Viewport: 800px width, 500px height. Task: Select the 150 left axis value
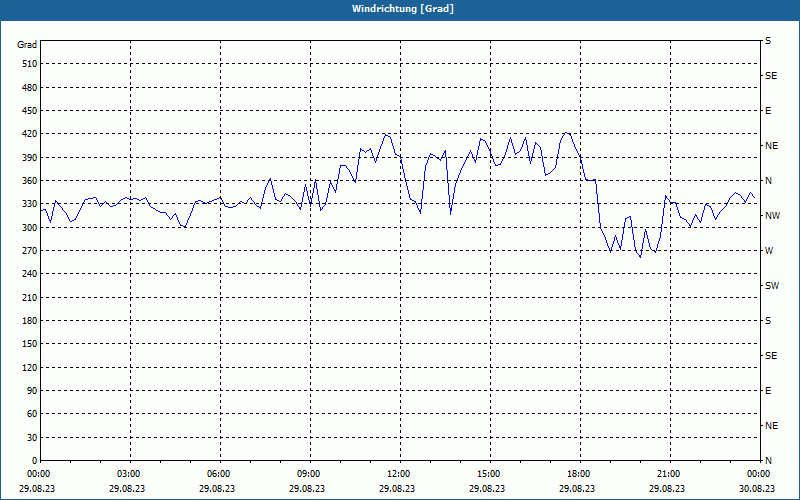(x=30, y=344)
